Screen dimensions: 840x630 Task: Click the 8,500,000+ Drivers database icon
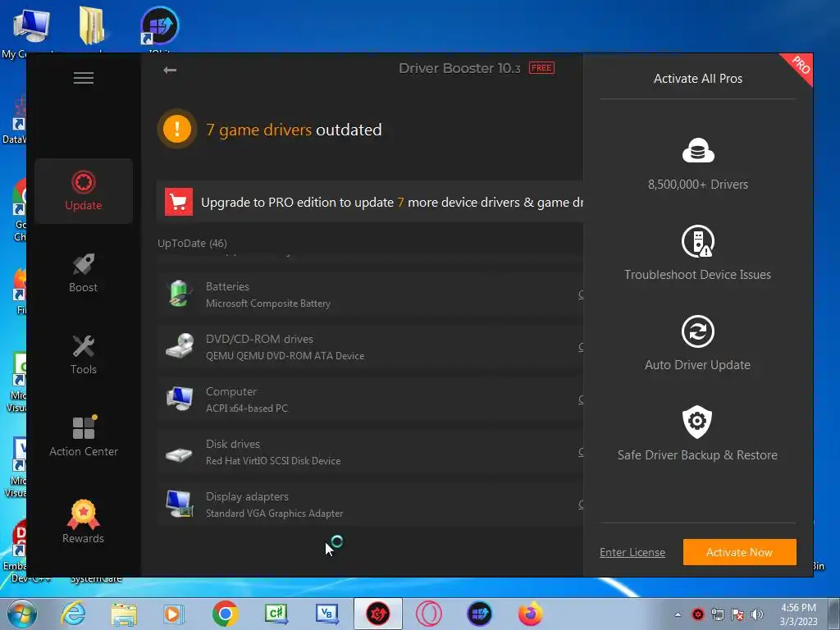(x=698, y=150)
